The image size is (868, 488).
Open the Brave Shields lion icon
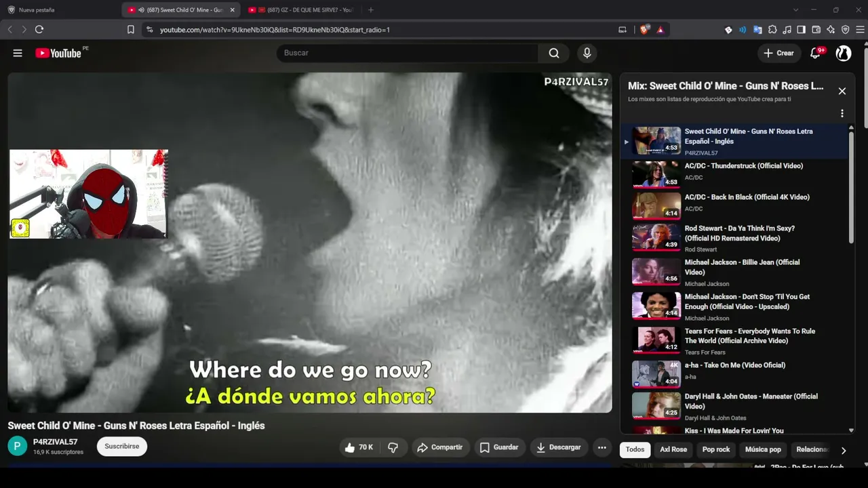click(644, 29)
